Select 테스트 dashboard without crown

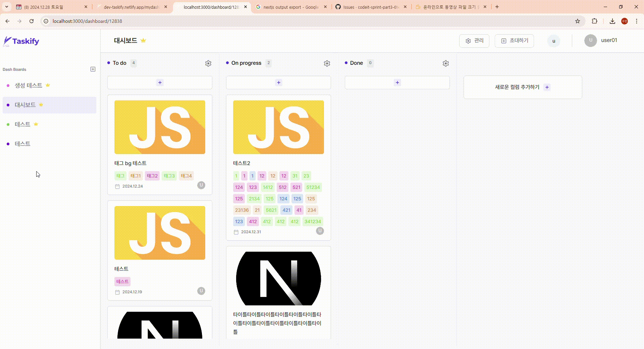click(x=49, y=144)
